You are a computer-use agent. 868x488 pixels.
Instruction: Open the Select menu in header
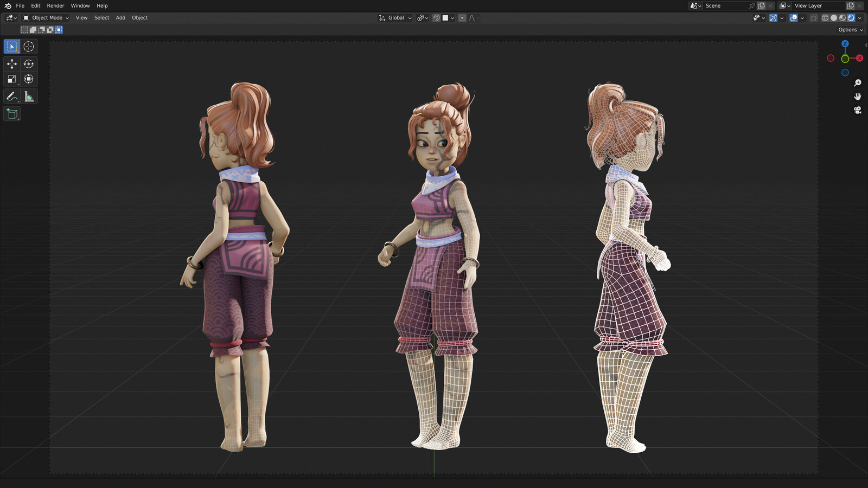point(101,18)
